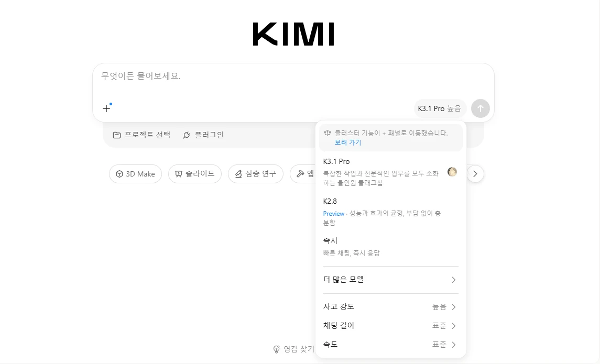Click the hammer 앱 chip
The height and width of the screenshot is (364, 600).
click(x=303, y=174)
